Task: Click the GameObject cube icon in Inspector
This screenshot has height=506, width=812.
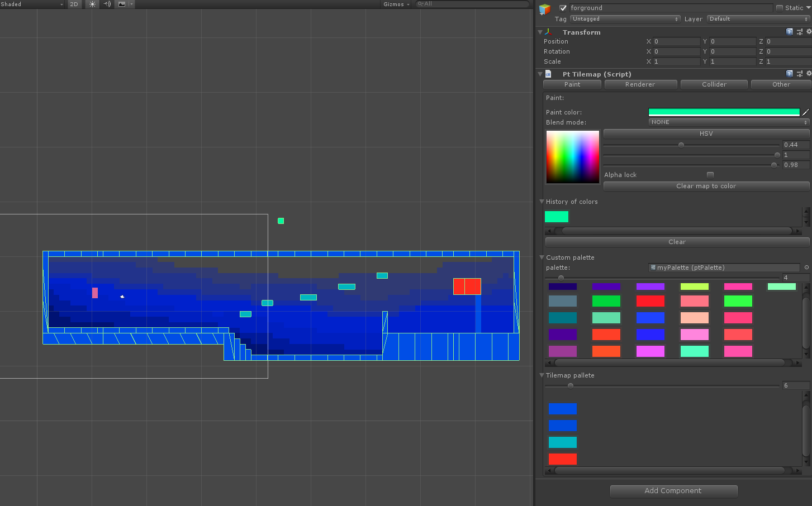Action: [x=545, y=9]
